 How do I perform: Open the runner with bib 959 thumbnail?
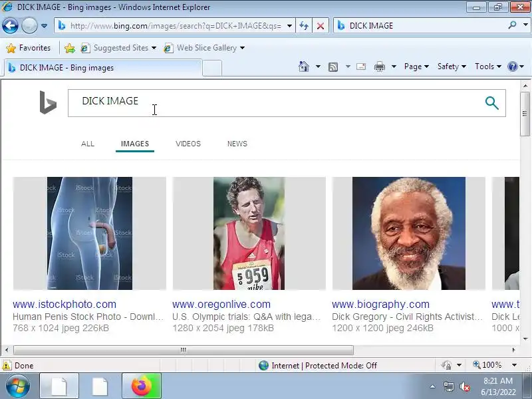(249, 233)
